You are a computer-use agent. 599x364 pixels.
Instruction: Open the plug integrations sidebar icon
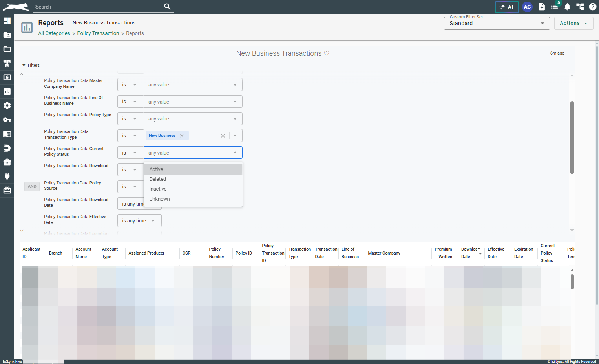tap(7, 176)
